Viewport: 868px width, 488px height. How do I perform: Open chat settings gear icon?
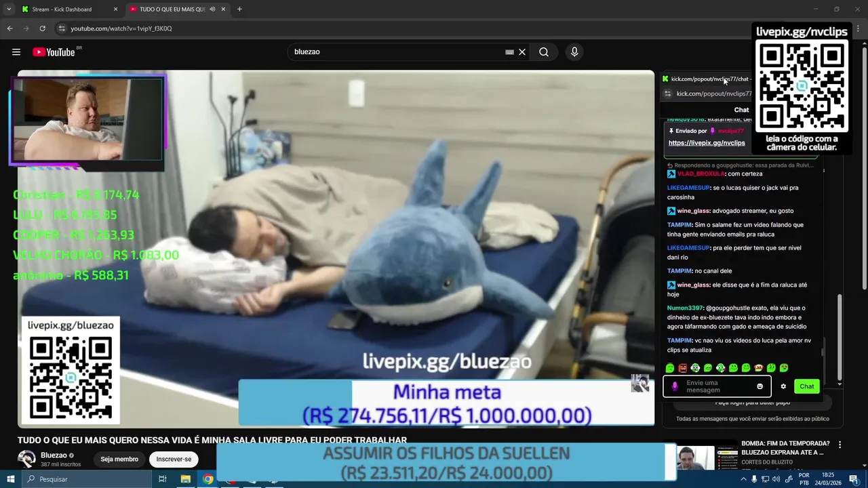(783, 386)
